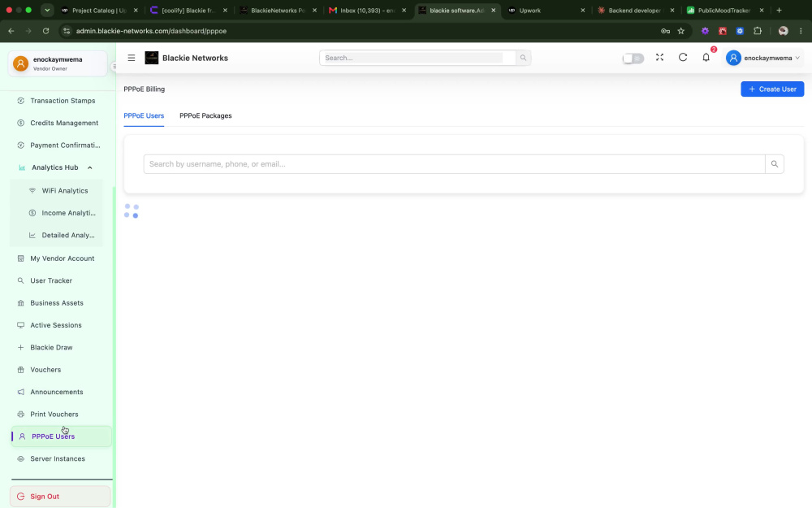
Task: Click the Blackie Networks logo
Action: (152, 58)
